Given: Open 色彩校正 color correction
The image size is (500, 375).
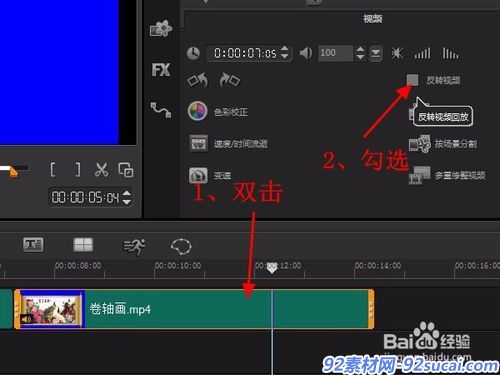Looking at the screenshot, I should pyautogui.click(x=231, y=112).
